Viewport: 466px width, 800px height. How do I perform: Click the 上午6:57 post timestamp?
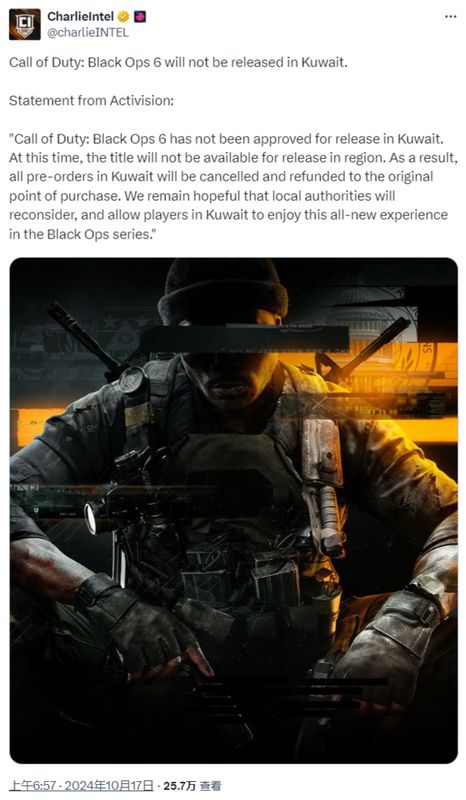31,786
